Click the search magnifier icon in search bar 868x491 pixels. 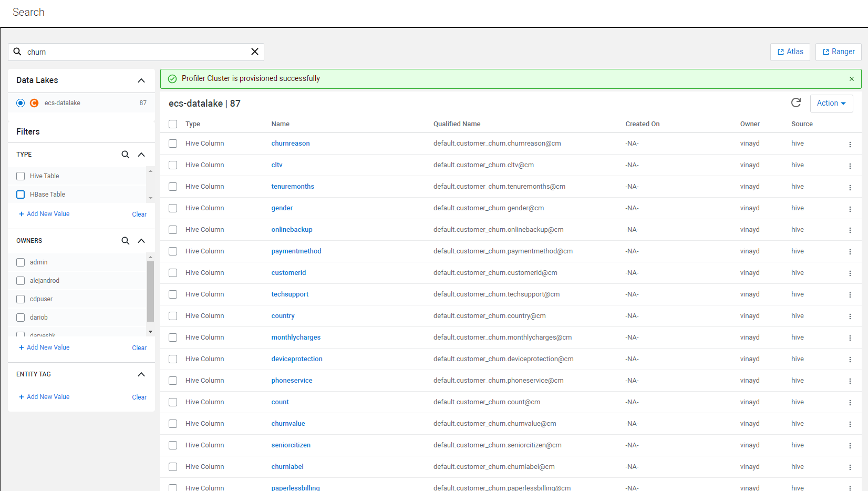(17, 52)
